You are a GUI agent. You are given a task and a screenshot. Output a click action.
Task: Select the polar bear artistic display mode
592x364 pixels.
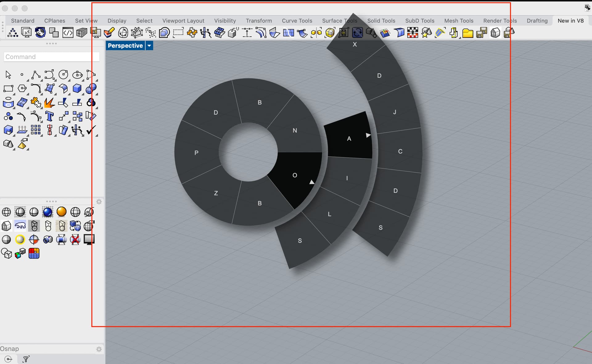(20, 226)
